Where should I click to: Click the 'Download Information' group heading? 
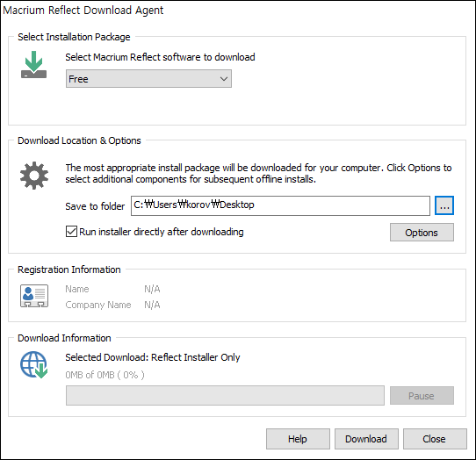64,338
